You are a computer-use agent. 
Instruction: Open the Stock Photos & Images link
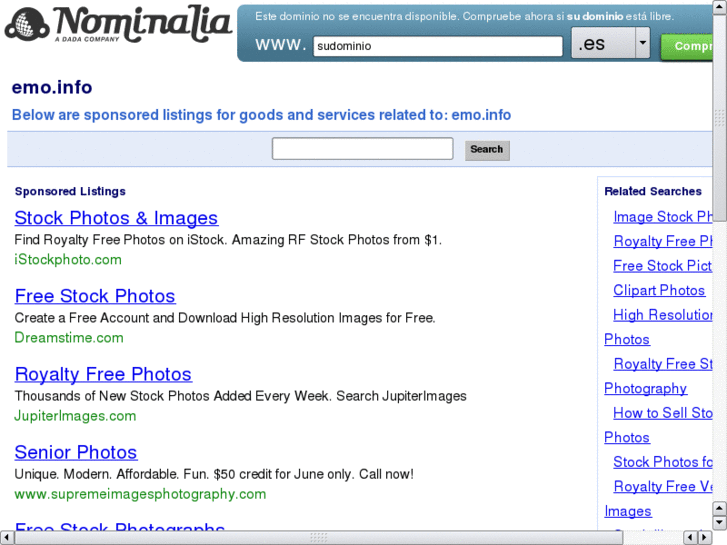pos(116,218)
